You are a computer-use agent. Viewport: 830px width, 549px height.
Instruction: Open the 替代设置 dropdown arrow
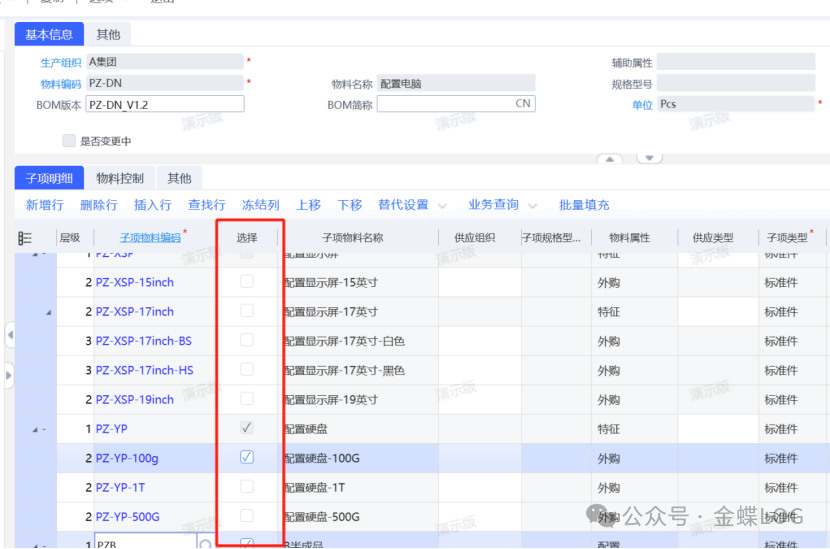(442, 206)
